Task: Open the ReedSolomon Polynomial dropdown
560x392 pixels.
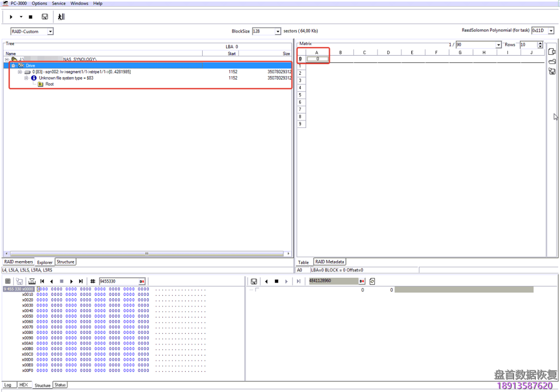Action: pyautogui.click(x=551, y=31)
